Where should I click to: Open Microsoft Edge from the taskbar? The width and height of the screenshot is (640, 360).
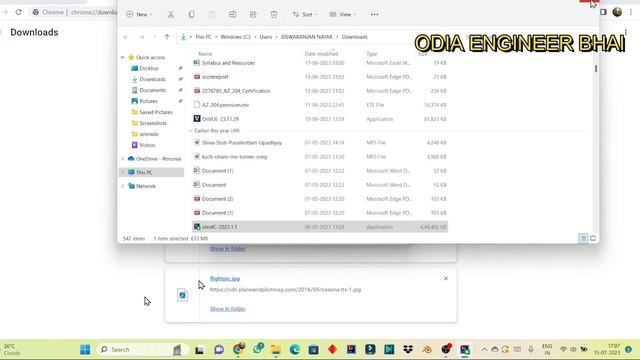click(x=295, y=349)
